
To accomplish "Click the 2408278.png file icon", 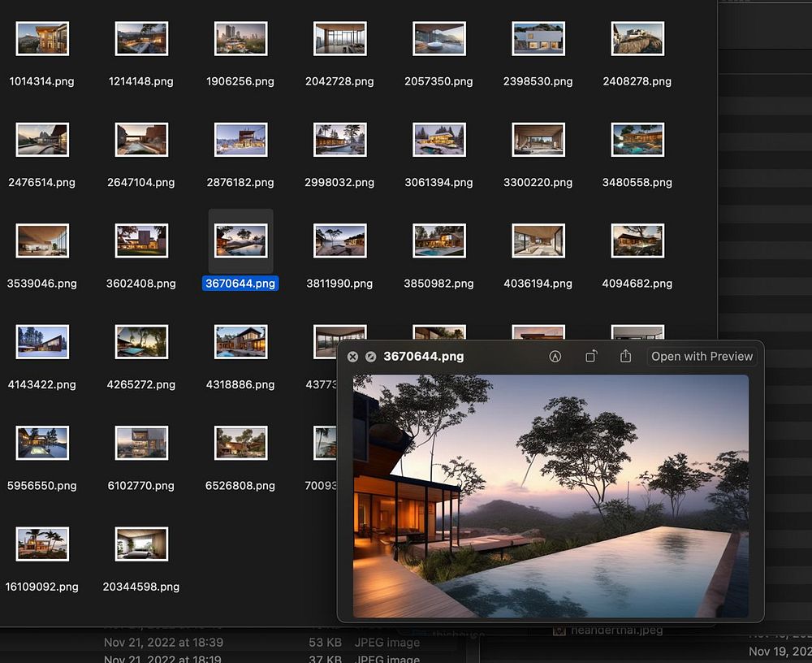I will pyautogui.click(x=637, y=39).
